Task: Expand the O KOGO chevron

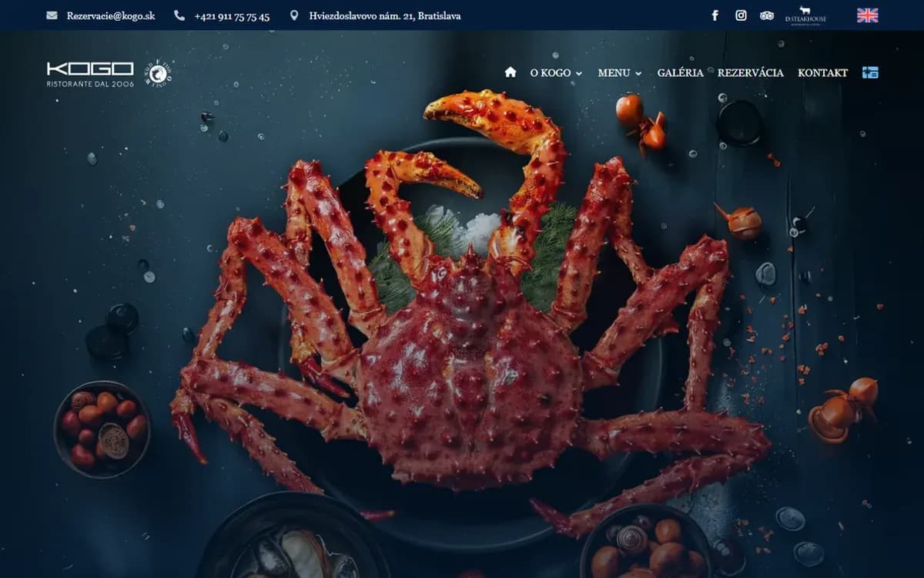Action: tap(579, 73)
